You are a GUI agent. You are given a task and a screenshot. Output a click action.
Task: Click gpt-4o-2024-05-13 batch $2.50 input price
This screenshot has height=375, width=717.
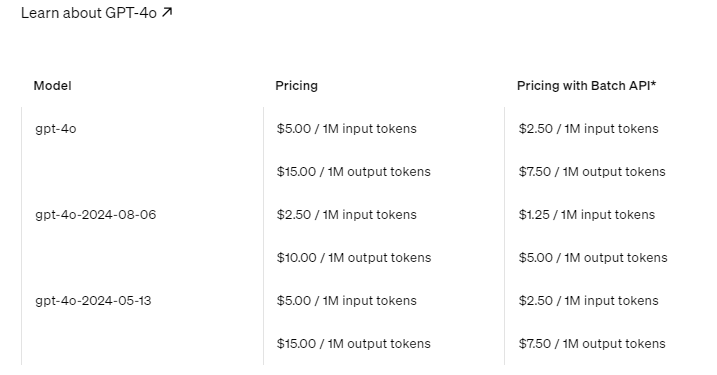(589, 301)
